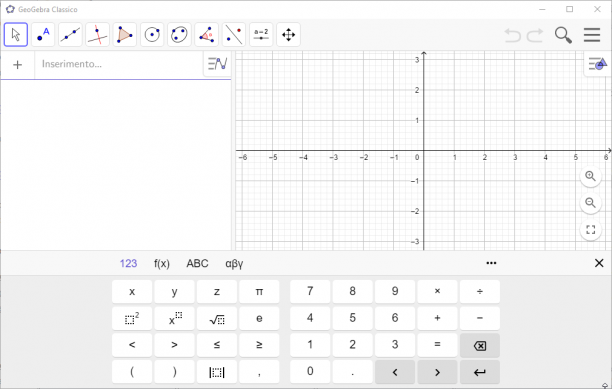Select the Point tool
The width and height of the screenshot is (612, 389).
(x=43, y=35)
